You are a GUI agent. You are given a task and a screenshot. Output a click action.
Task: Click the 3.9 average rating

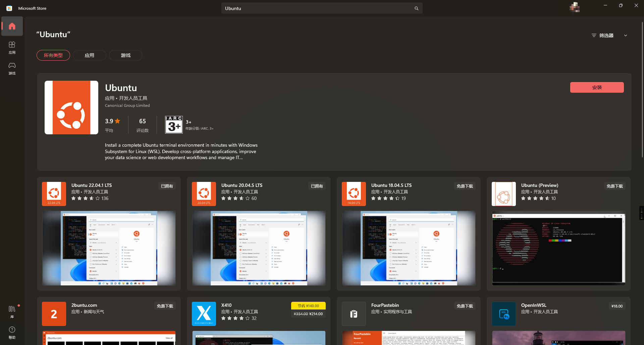click(x=112, y=121)
